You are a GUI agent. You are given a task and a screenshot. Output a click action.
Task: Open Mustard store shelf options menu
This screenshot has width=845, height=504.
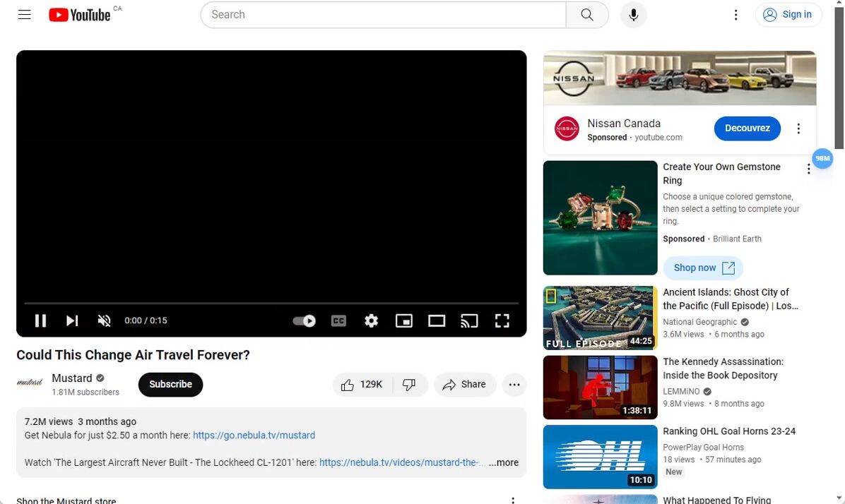(513, 500)
